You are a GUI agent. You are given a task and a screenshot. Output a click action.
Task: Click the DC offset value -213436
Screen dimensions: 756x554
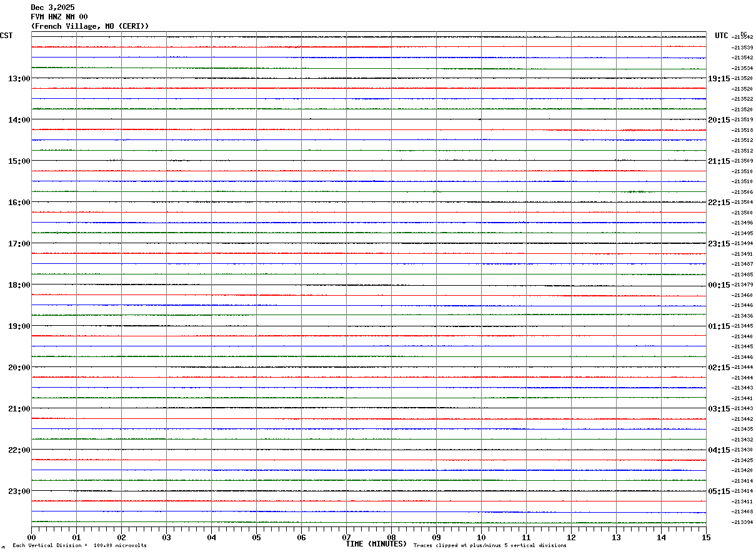(x=742, y=316)
